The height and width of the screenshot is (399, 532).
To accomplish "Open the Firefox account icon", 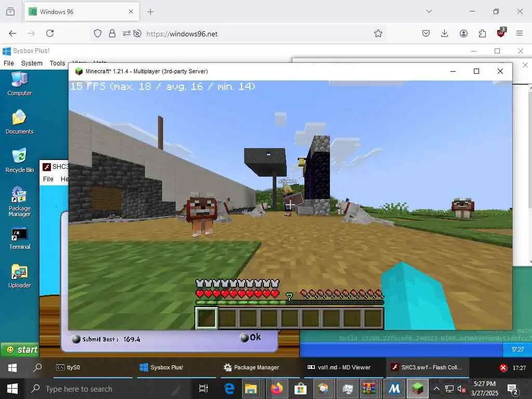I will tap(463, 33).
